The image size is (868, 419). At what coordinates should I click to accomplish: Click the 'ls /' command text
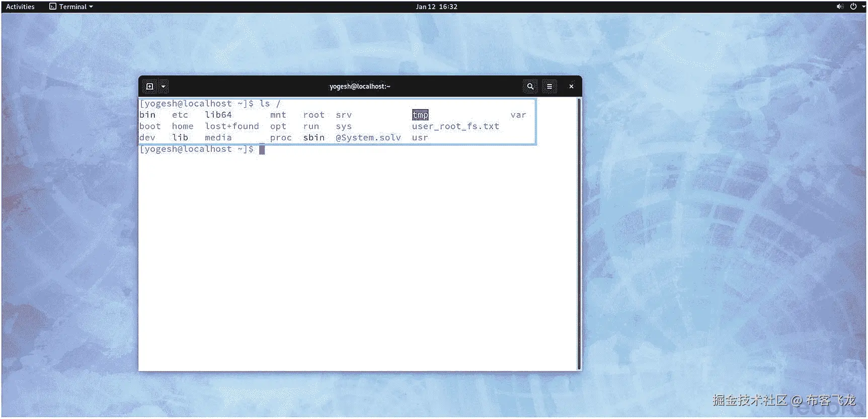point(270,104)
